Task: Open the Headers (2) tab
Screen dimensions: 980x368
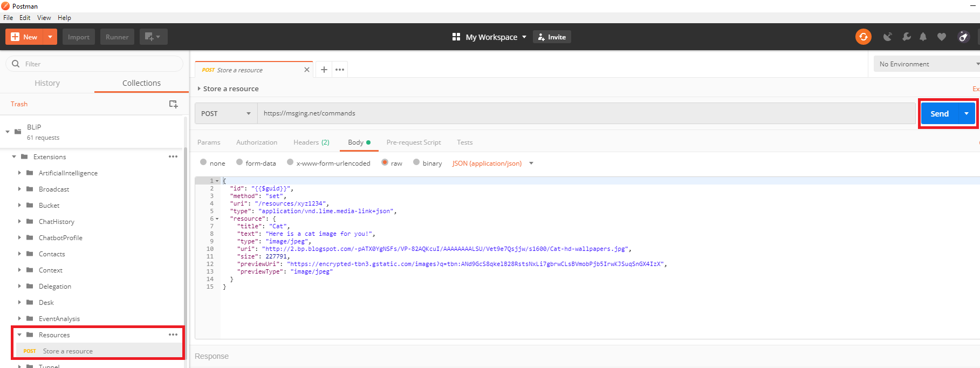Action: point(311,142)
